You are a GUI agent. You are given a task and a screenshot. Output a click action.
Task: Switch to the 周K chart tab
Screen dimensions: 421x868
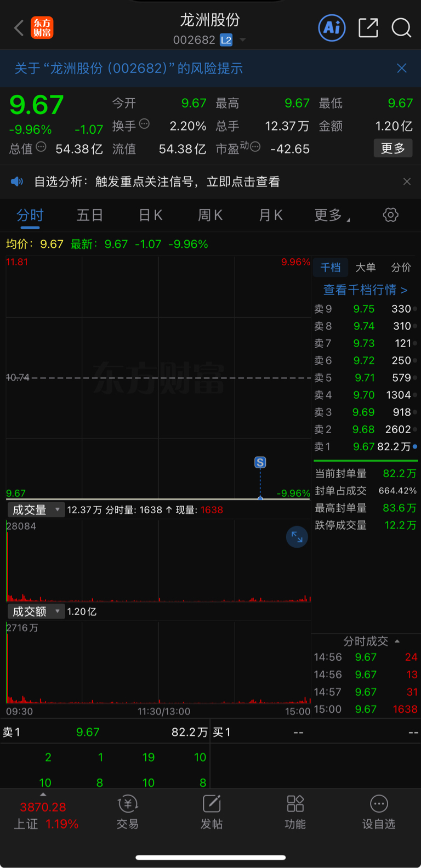(x=210, y=215)
